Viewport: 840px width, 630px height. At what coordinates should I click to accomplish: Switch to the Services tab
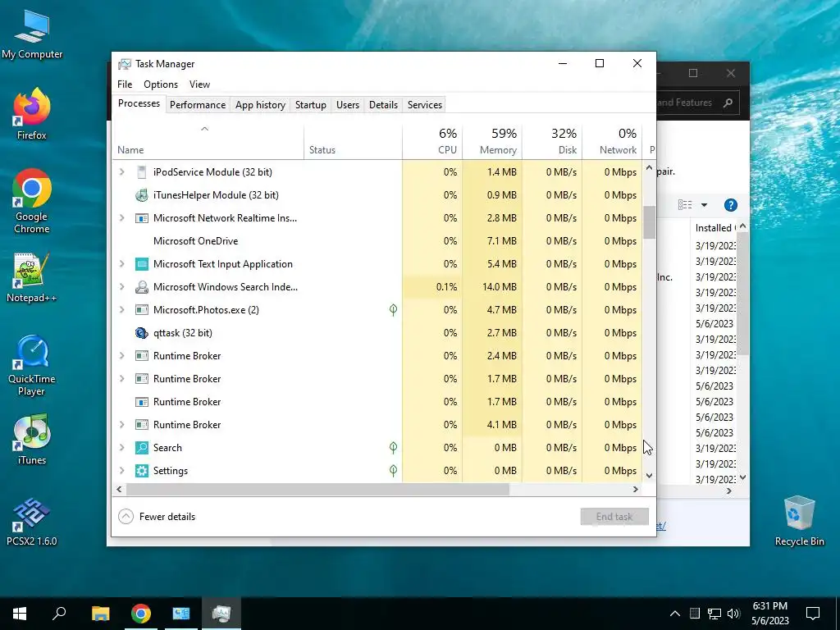tap(425, 105)
